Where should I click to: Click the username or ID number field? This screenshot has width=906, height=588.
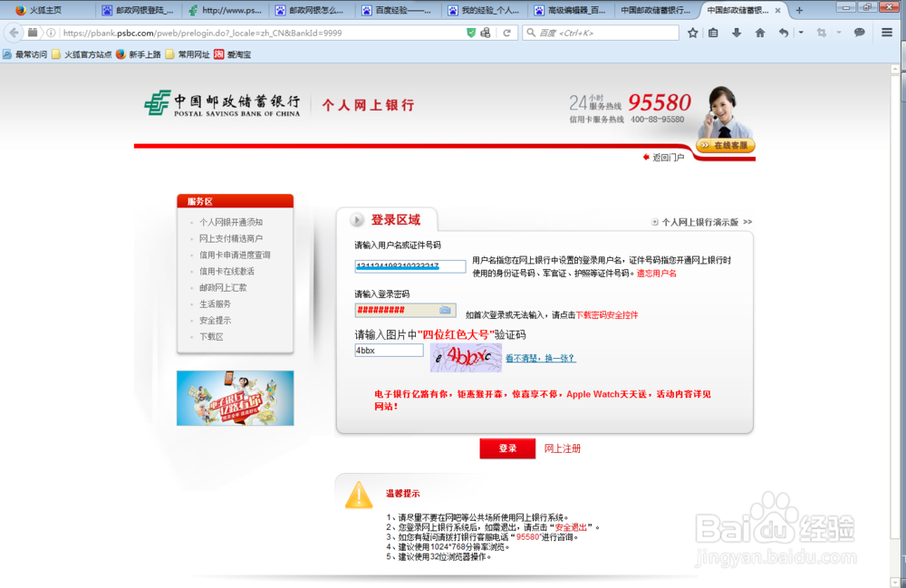click(x=410, y=266)
